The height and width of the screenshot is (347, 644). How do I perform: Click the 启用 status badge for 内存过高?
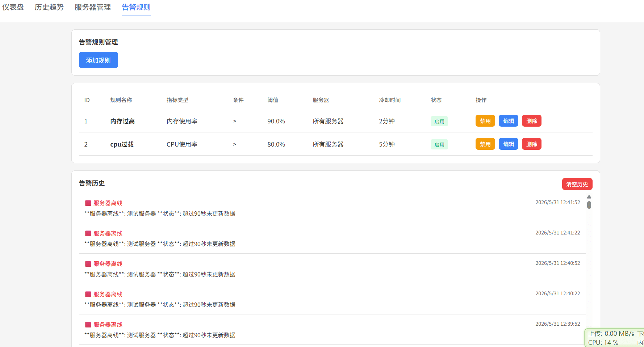(x=439, y=121)
